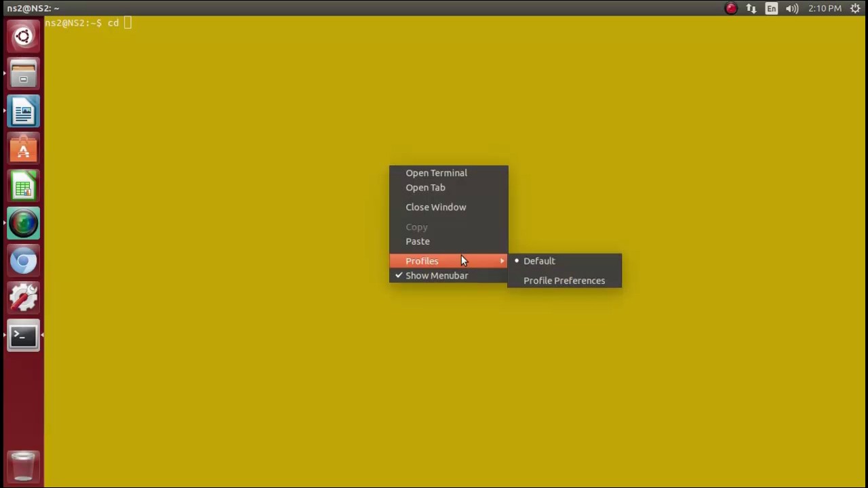Click the red recording indicator icon
Viewport: 868px width, 488px height.
[731, 8]
